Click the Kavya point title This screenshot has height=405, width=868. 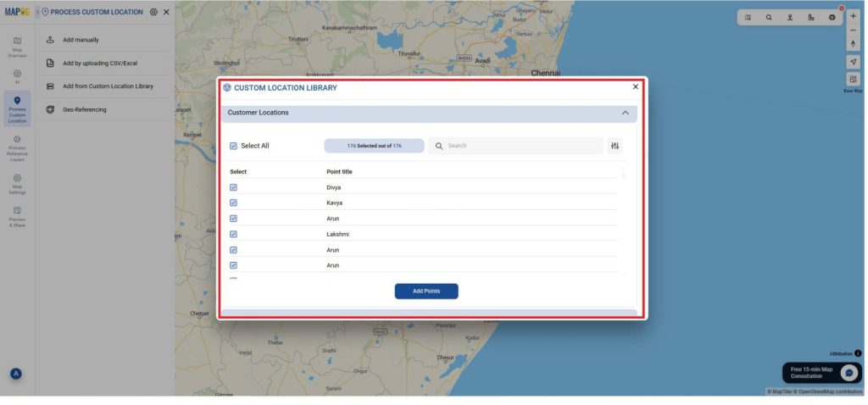tap(334, 203)
